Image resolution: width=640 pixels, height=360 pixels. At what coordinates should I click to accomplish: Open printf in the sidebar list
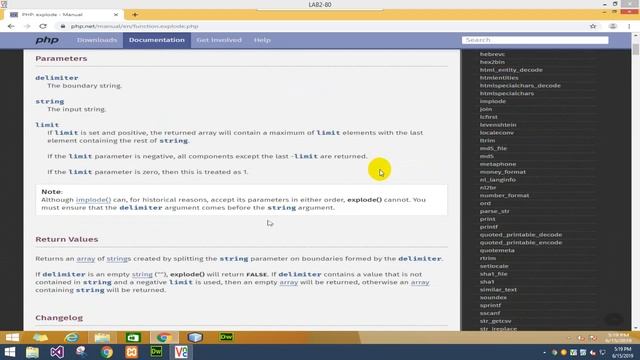tap(489, 227)
